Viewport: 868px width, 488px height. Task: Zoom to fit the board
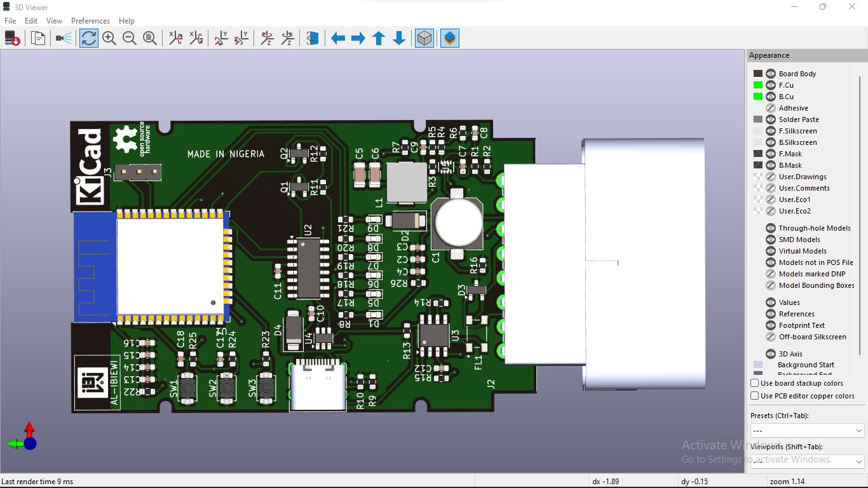pos(150,38)
